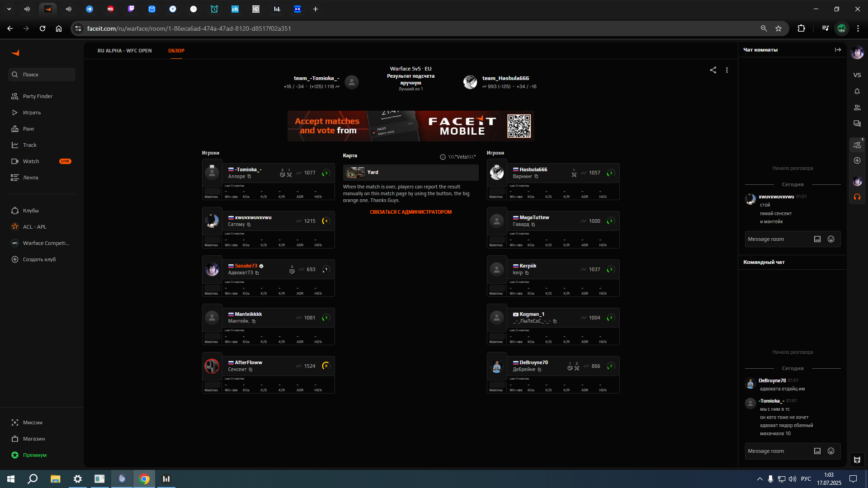Copy Sasuke73 game nickname Адвокат73
Image resolution: width=868 pixels, height=488 pixels.
click(257, 273)
